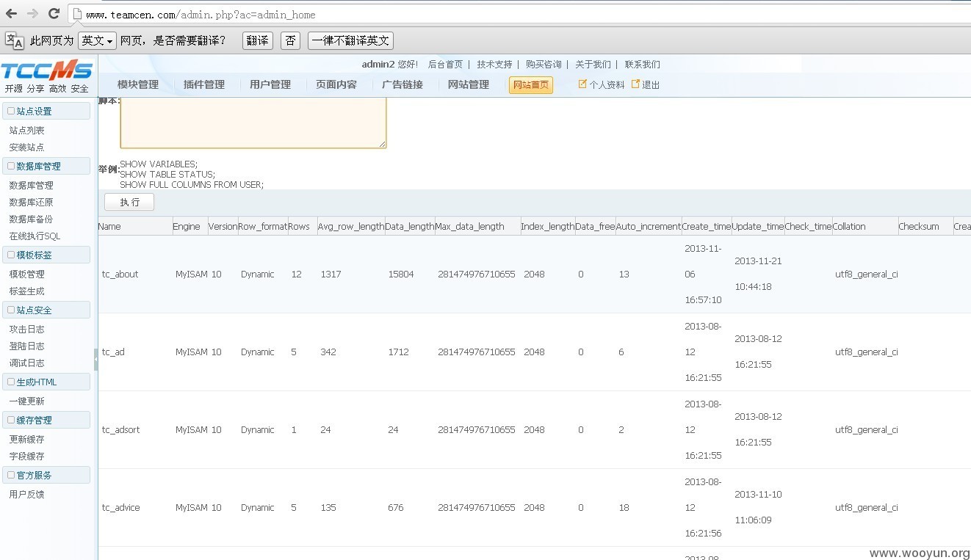Open the 网站管理 menu
This screenshot has width=971, height=560.
(469, 84)
